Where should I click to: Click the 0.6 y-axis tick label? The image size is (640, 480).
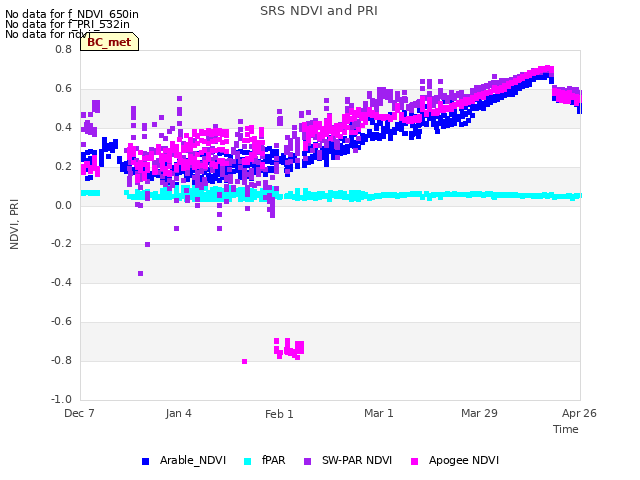click(x=63, y=89)
